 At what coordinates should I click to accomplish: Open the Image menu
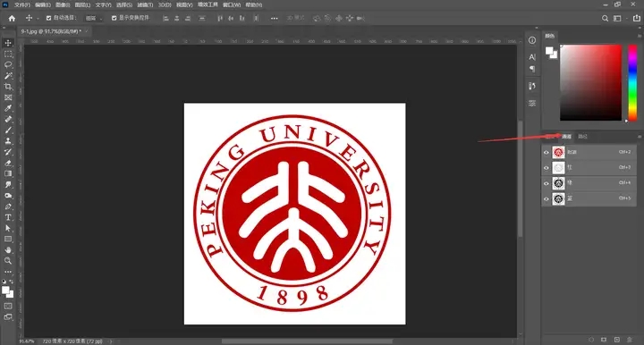pos(63,5)
